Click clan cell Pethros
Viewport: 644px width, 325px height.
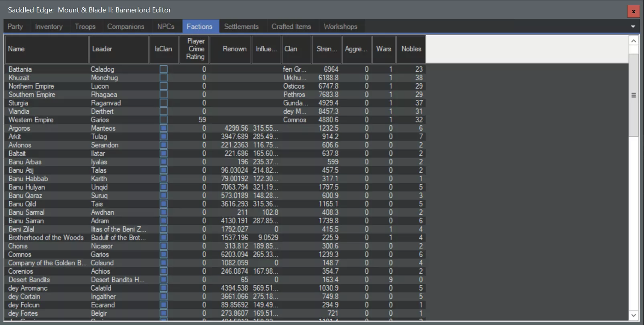[294, 95]
